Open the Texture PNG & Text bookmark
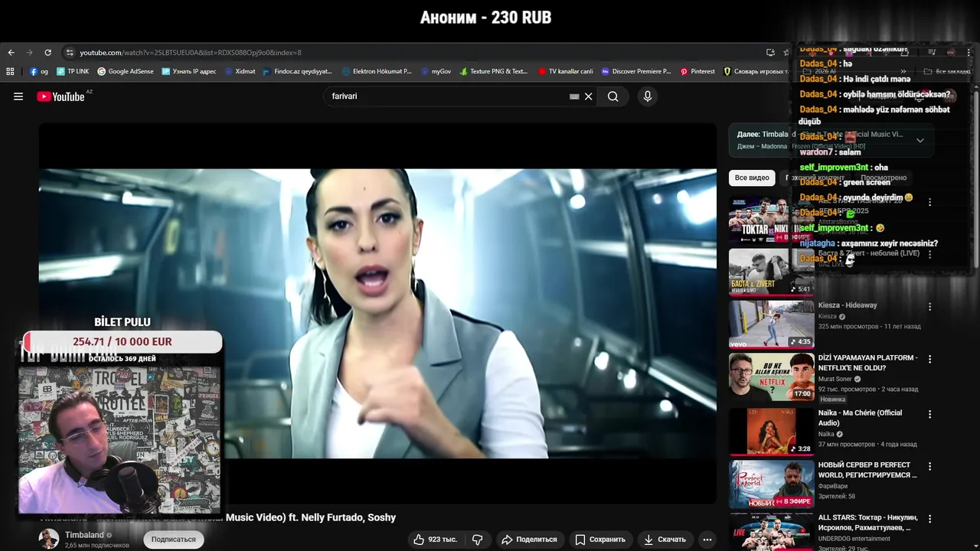 tap(494, 71)
